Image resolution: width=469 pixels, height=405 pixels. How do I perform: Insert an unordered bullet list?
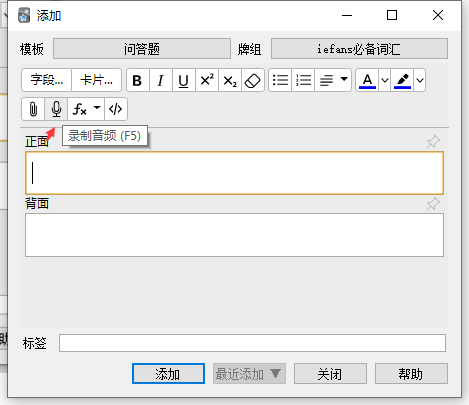[x=280, y=80]
